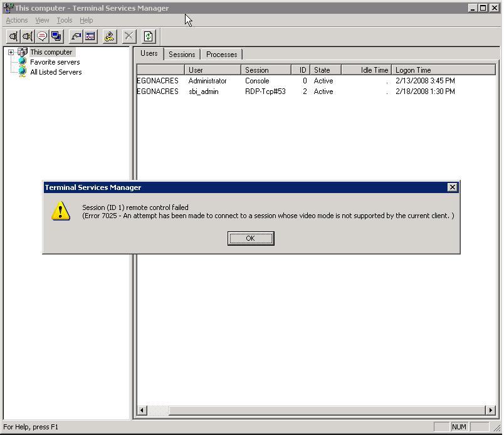Viewport: 504px width, 435px height.
Task: Click the Reset session toolbar icon
Action: click(x=76, y=36)
